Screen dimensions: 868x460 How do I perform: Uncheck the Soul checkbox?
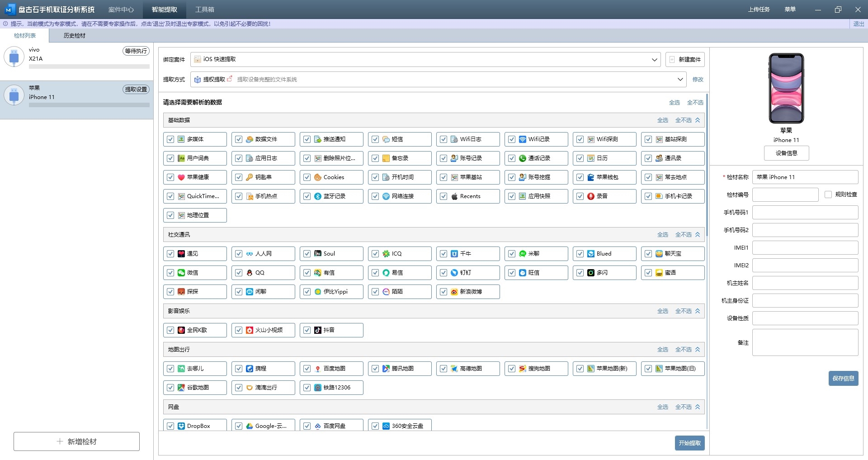click(x=307, y=254)
